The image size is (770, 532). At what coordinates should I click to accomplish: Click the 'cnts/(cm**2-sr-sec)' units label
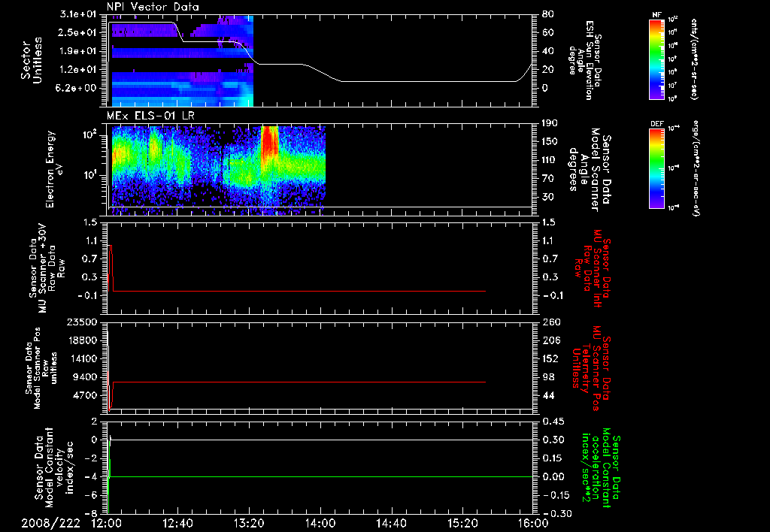click(x=694, y=59)
